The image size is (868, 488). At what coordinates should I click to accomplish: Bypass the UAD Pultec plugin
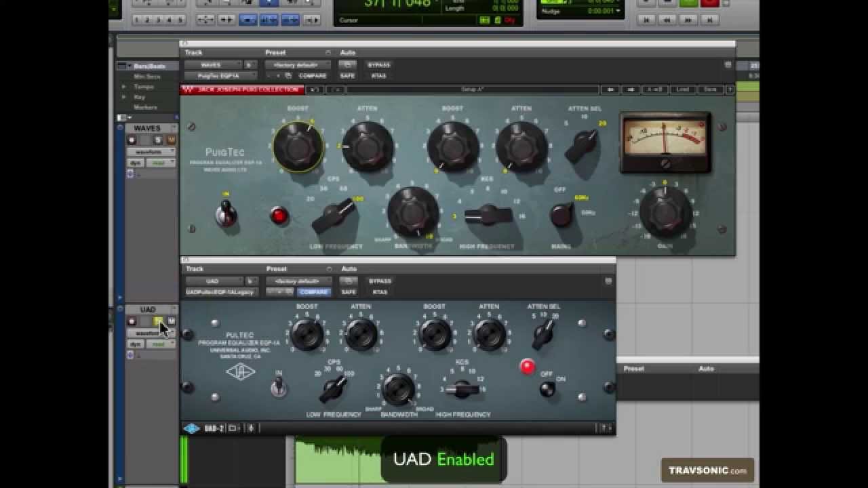coord(379,281)
